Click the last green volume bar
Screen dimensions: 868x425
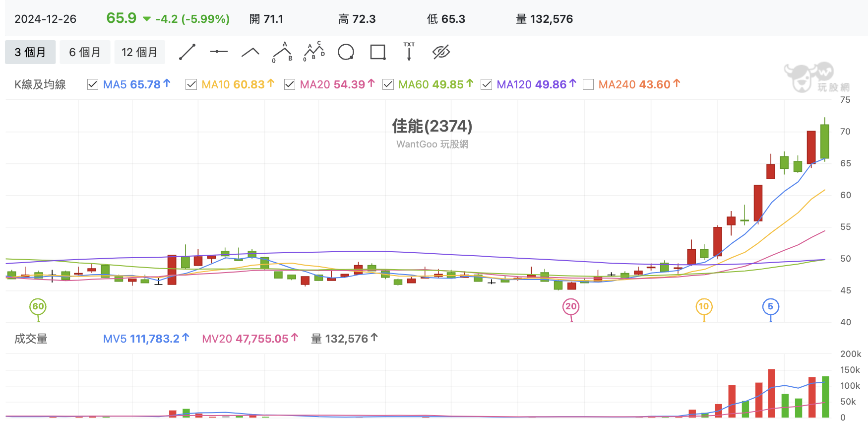(x=825, y=397)
